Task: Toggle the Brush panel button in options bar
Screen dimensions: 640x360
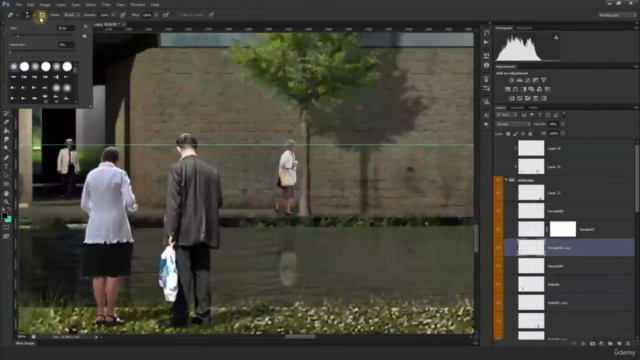Action: [x=42, y=16]
